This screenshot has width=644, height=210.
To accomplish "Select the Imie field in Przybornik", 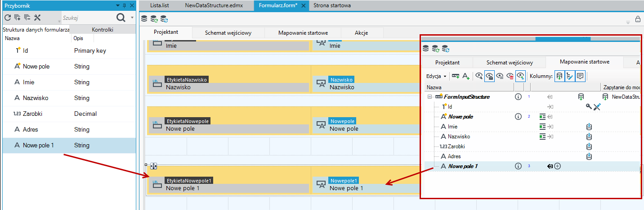I will point(69,82).
